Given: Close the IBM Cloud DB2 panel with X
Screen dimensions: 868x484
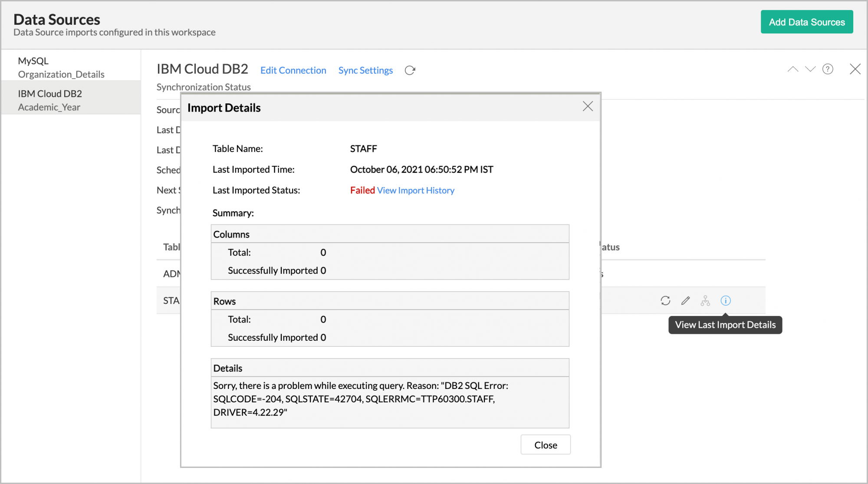Looking at the screenshot, I should click(x=855, y=69).
